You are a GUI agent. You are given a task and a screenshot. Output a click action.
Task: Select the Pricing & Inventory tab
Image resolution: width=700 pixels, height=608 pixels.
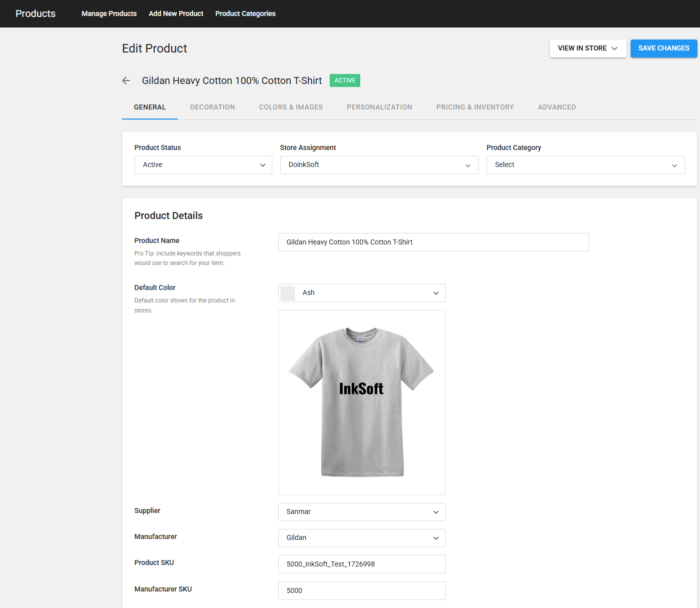475,107
